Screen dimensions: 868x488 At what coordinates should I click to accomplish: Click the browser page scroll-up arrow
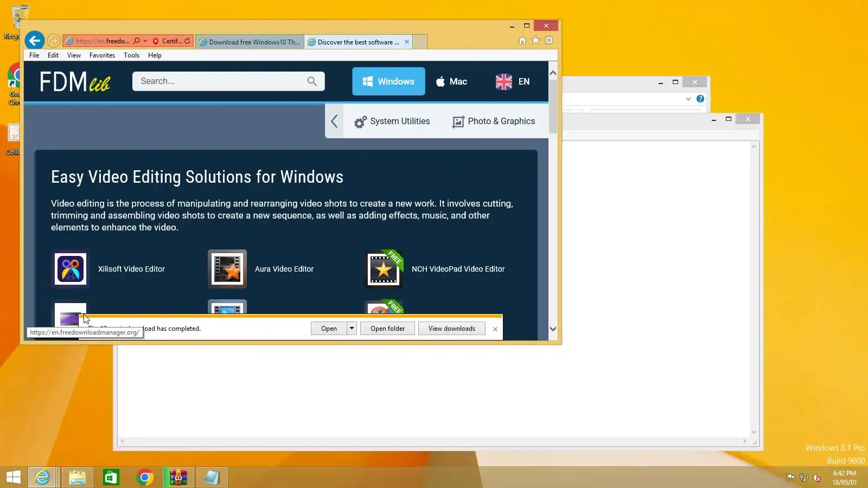pyautogui.click(x=553, y=73)
